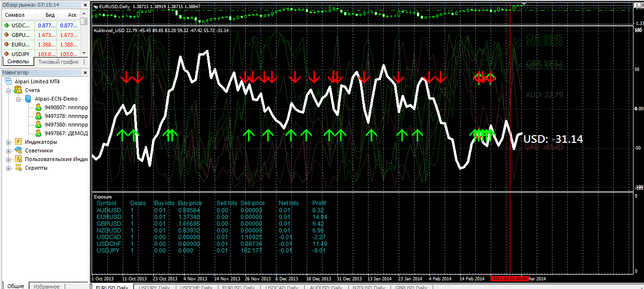The width and height of the screenshot is (644, 289).
Task: Click the red down arrow beside USDJPY symbol
Action: tap(7, 54)
